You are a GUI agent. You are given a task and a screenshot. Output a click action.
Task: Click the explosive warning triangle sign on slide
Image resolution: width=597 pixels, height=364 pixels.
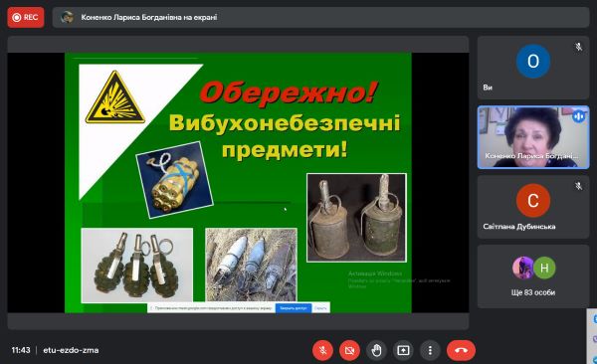coord(115,97)
